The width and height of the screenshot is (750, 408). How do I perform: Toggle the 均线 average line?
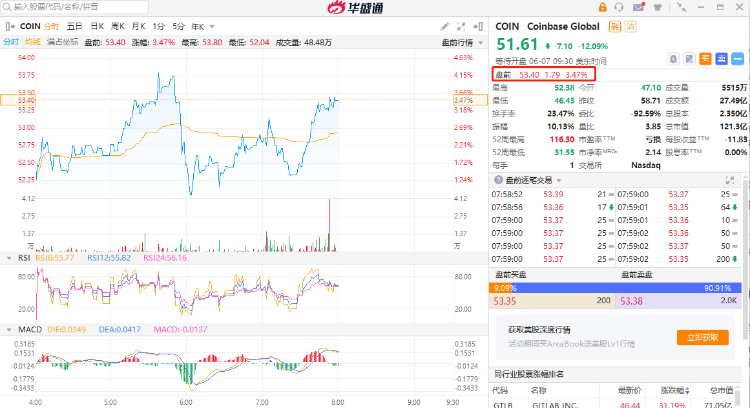point(33,42)
